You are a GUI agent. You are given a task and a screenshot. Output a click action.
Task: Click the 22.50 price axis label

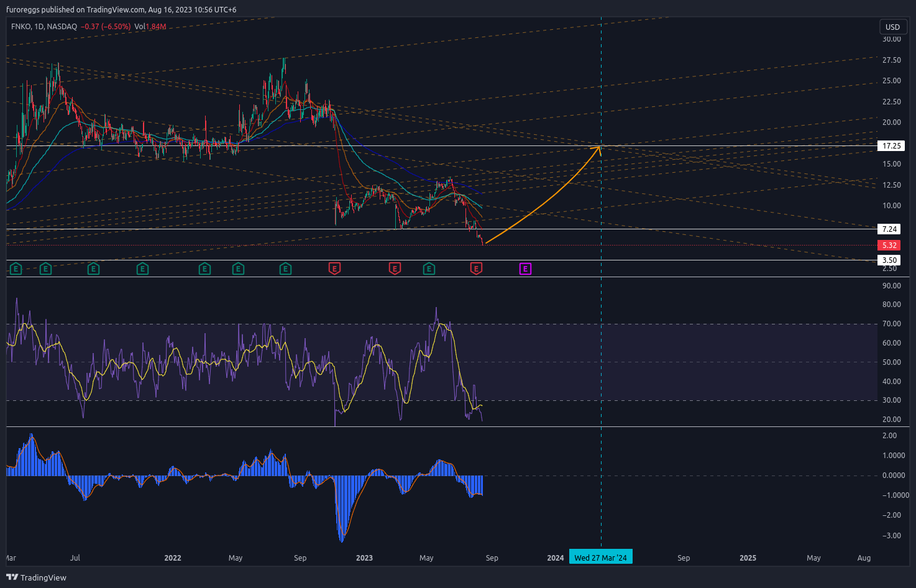[892, 102]
